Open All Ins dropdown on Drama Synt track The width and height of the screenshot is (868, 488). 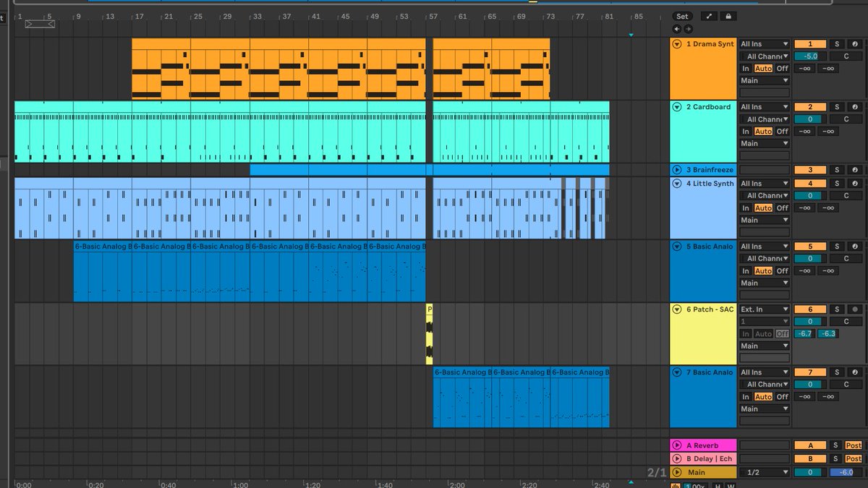[765, 45]
